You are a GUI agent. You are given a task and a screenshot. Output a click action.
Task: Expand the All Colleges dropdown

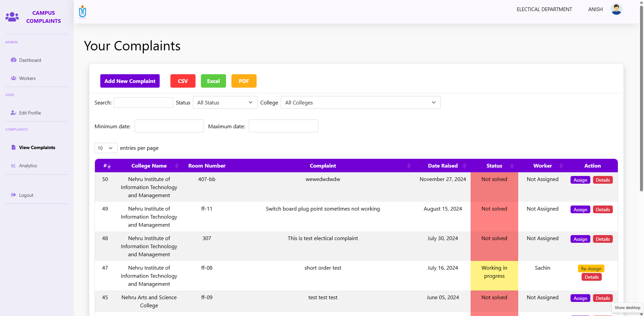361,102
